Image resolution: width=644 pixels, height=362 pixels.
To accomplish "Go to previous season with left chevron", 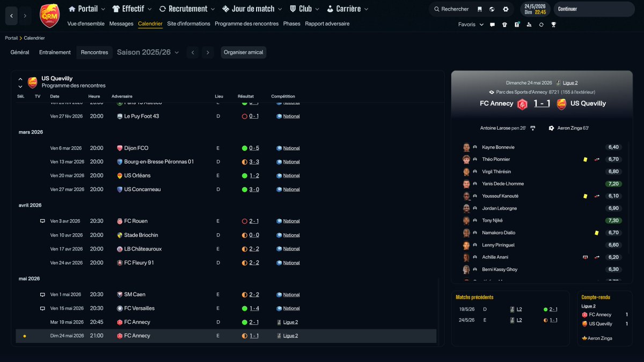I will point(193,52).
